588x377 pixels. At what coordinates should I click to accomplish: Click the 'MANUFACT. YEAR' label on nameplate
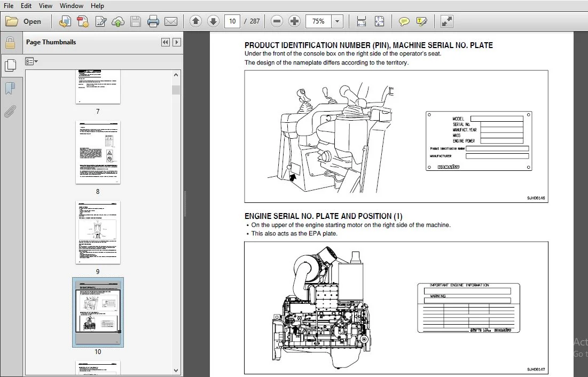point(465,130)
